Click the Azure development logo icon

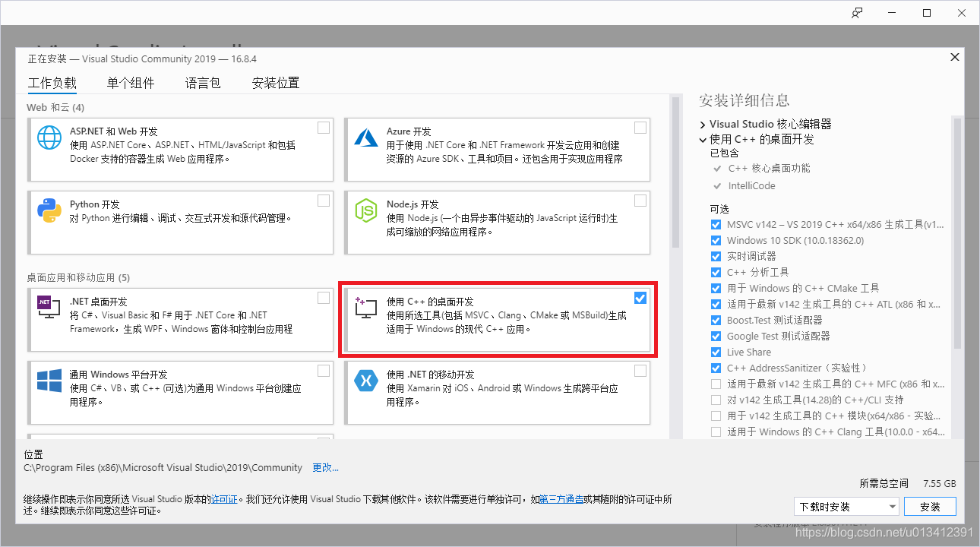point(366,138)
